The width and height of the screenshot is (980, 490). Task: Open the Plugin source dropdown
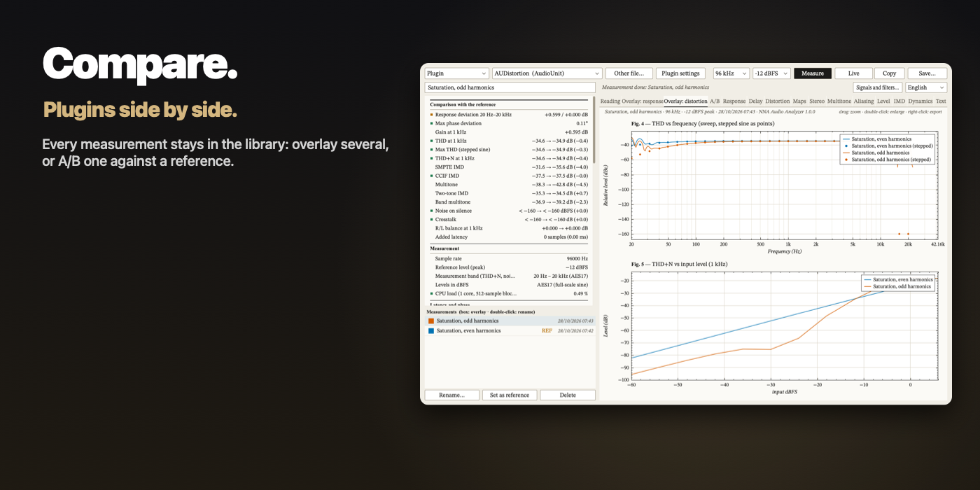tap(457, 73)
